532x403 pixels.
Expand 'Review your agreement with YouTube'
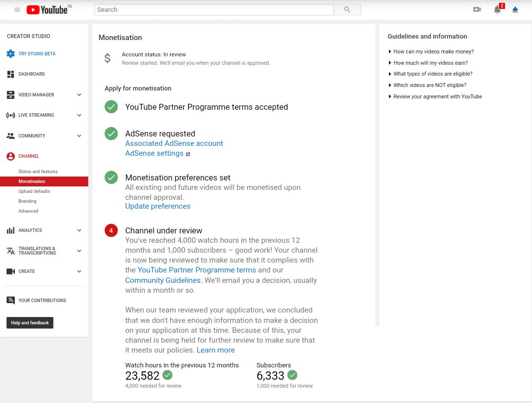[435, 96]
